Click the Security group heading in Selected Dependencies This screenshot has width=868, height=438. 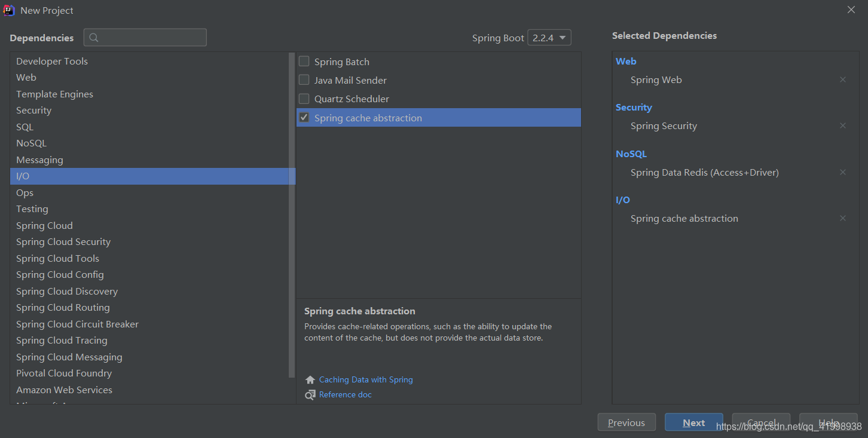point(634,107)
